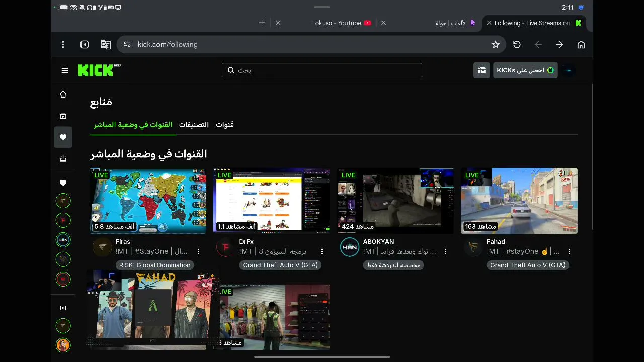
Task: Click the page vertical scrollbar
Action: (x=592, y=157)
